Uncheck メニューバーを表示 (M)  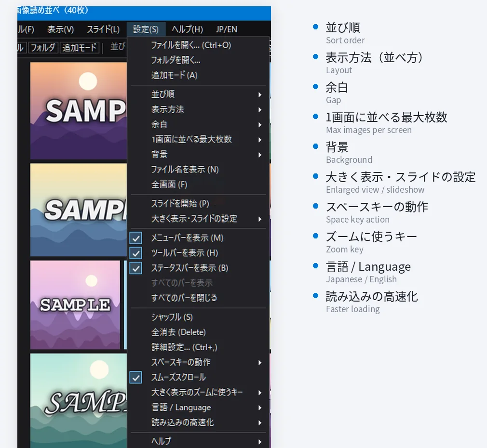[198, 238]
